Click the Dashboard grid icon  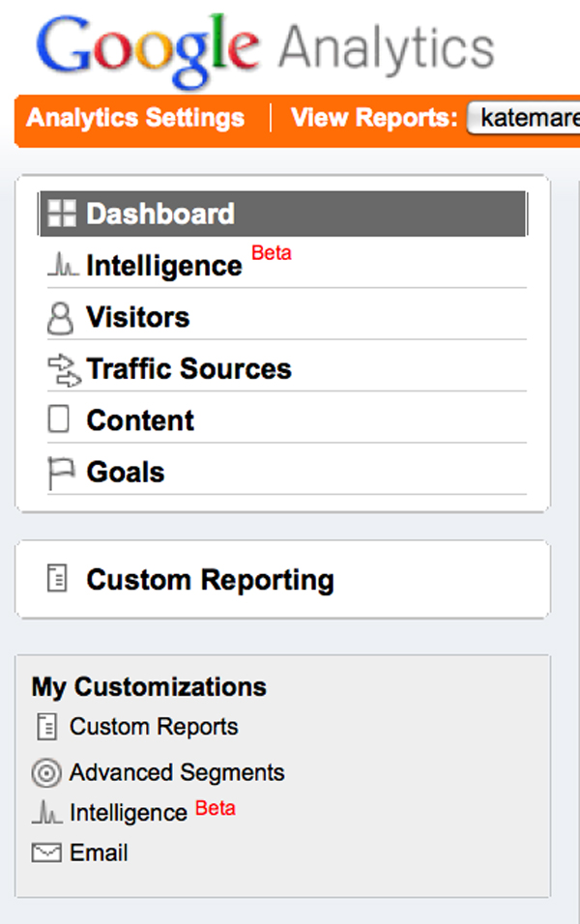pyautogui.click(x=62, y=214)
